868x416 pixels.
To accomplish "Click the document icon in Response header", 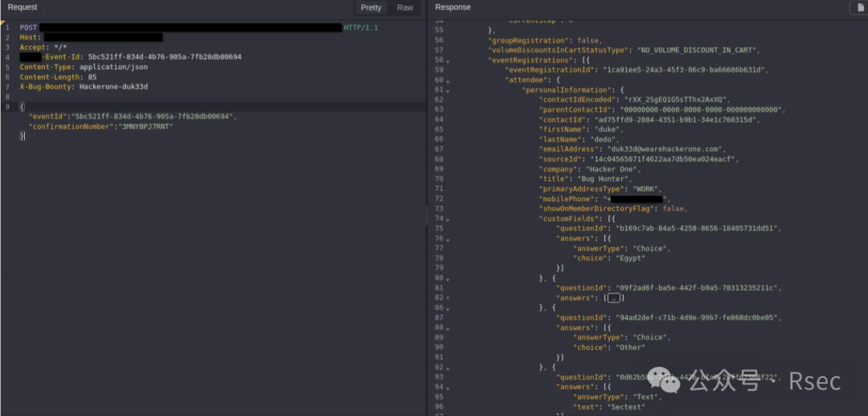I will pos(858,7).
